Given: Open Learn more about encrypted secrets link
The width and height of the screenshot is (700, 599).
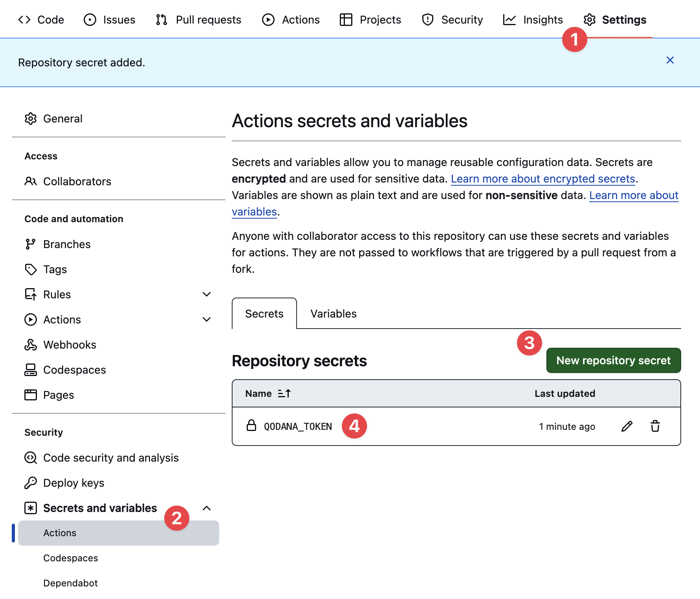Looking at the screenshot, I should [x=543, y=179].
